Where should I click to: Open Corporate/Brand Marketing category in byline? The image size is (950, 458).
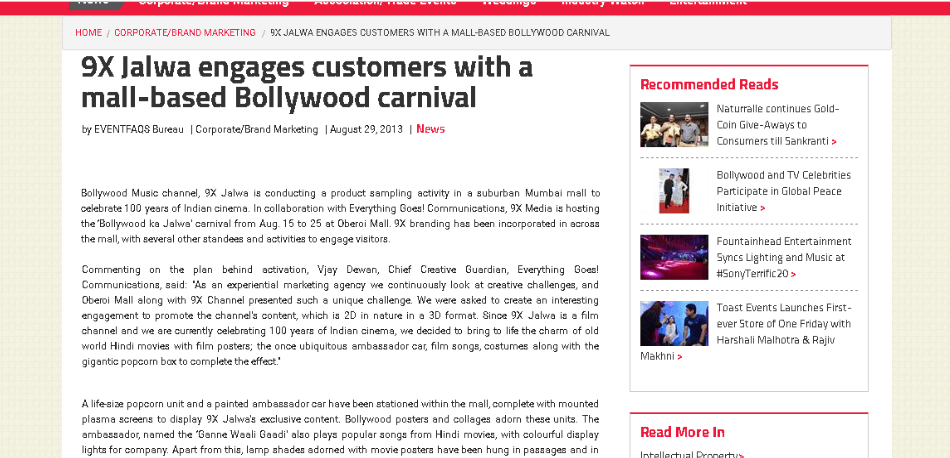click(256, 129)
